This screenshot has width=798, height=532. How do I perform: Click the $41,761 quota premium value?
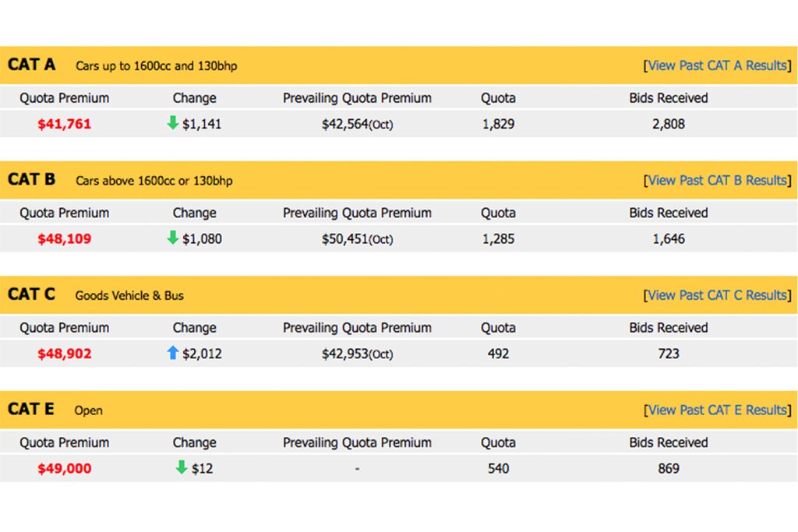coord(65,124)
